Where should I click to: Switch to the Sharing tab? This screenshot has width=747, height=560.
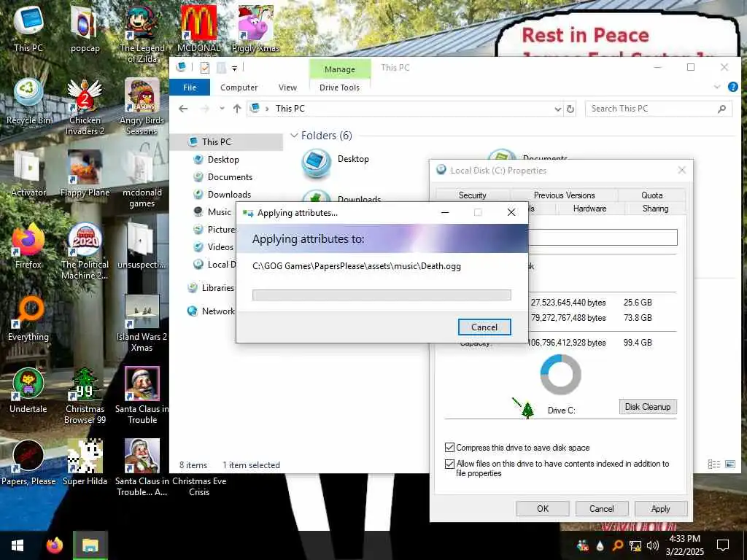point(655,209)
